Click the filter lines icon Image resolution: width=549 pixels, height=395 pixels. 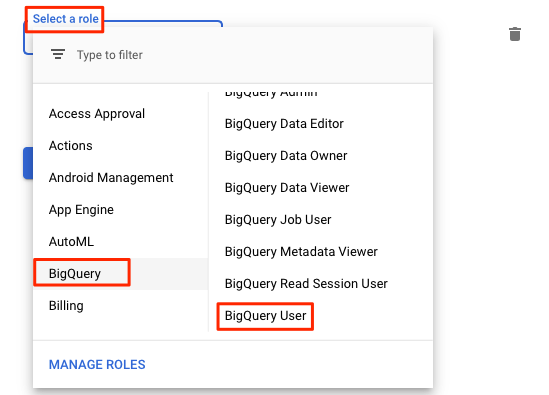pos(58,54)
